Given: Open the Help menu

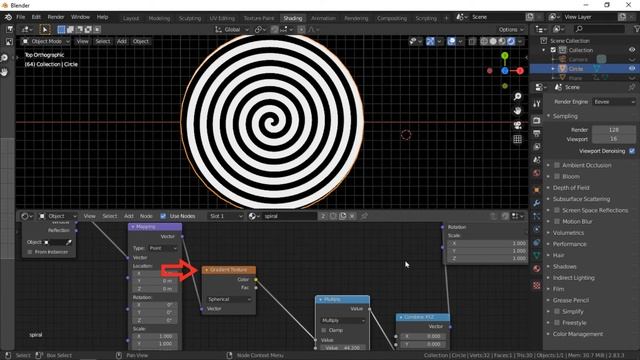Looking at the screenshot, I should (102, 17).
